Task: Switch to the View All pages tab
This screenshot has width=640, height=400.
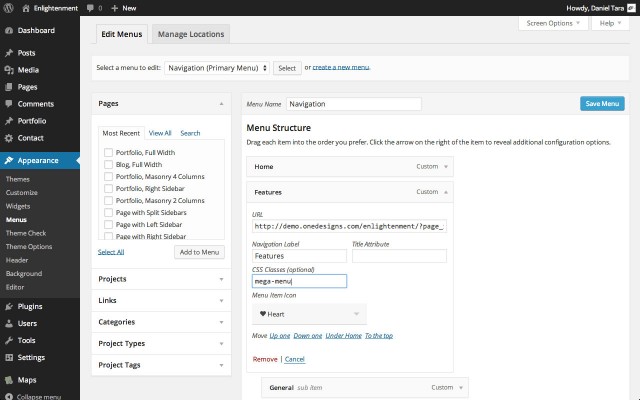Action: [x=160, y=132]
